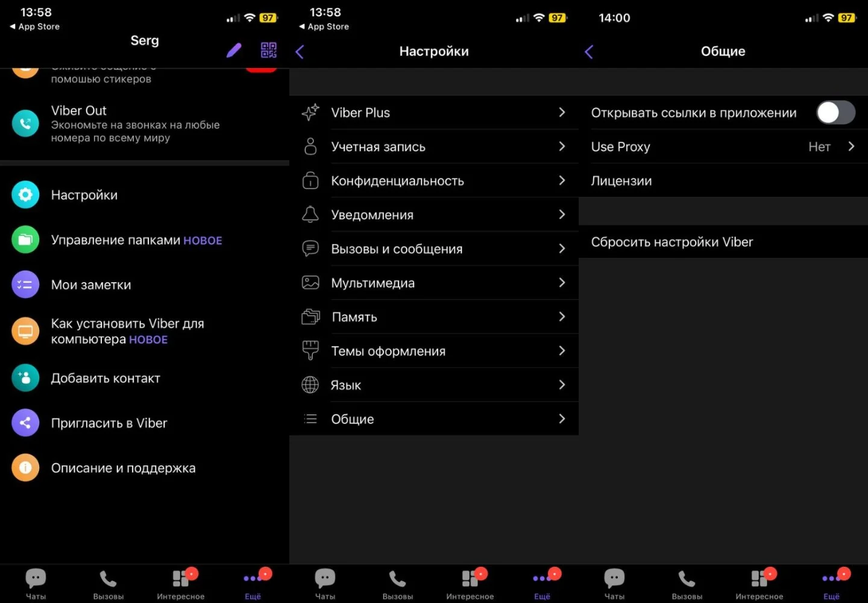Expand Use Proxy row chevron

(x=851, y=147)
